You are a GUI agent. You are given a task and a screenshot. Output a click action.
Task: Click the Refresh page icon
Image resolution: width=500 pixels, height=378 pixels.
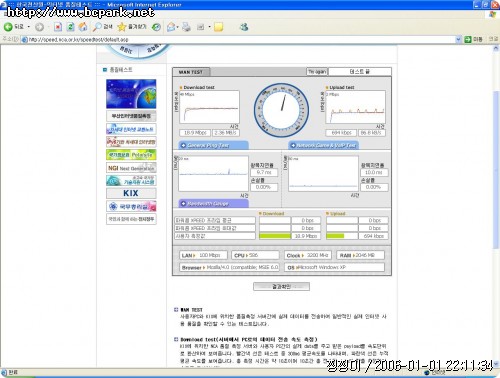(x=70, y=27)
